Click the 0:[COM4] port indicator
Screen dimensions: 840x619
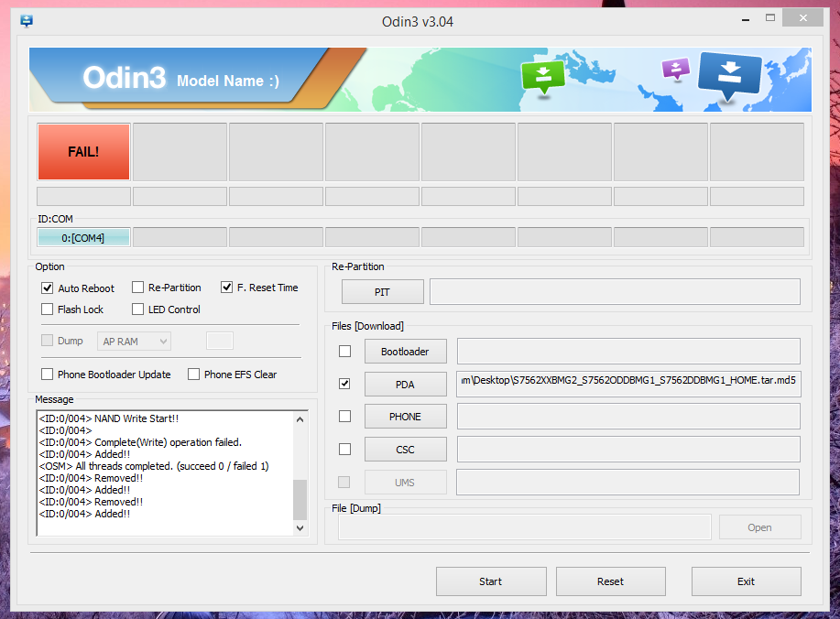tap(83, 237)
